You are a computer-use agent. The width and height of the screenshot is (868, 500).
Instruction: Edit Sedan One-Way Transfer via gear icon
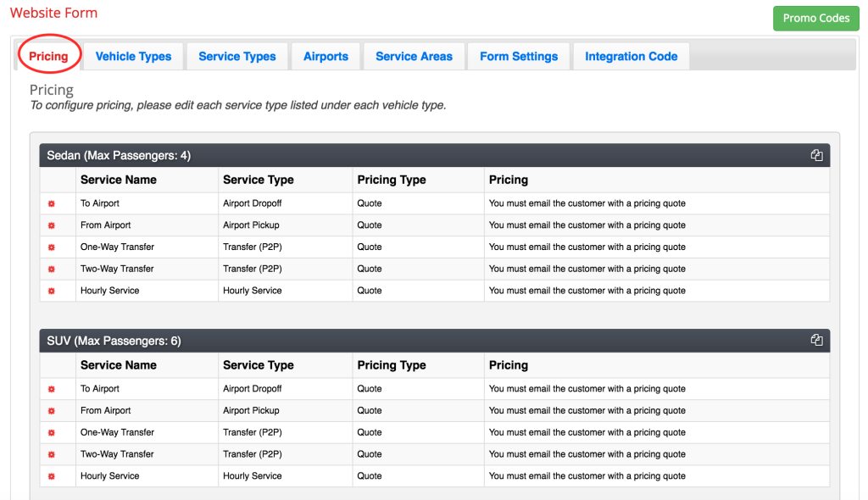52,247
